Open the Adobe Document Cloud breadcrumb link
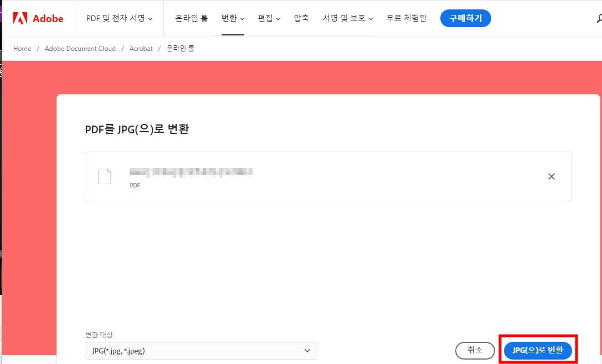Screen dimensions: 602x364 (80, 49)
